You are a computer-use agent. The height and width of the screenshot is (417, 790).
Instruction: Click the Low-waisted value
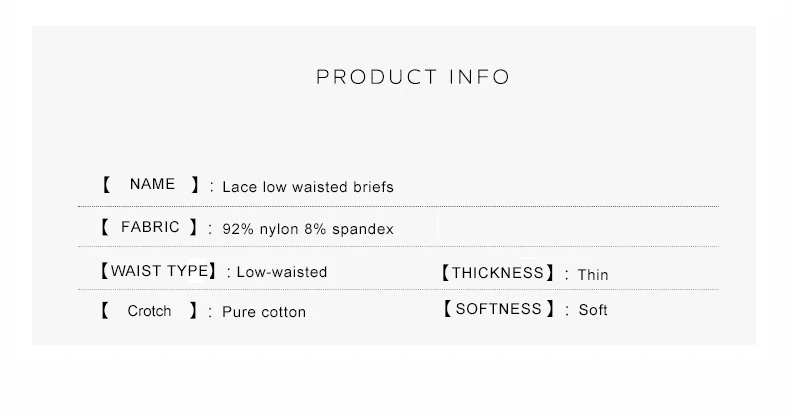282,272
